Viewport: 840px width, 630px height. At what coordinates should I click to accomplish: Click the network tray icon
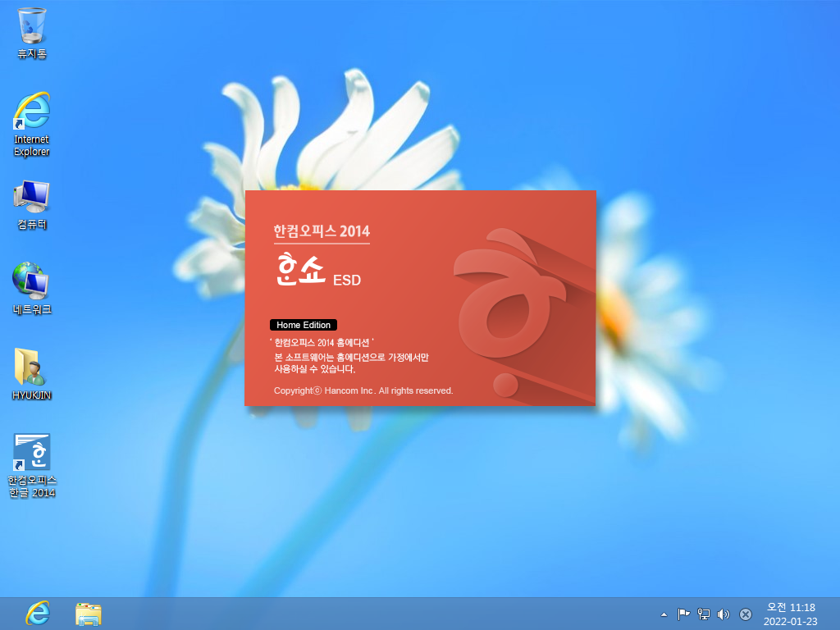pos(703,614)
